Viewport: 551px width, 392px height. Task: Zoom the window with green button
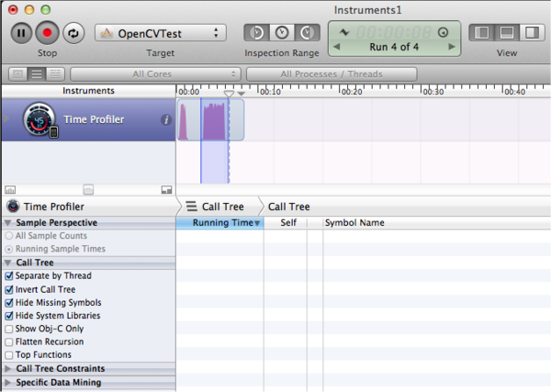46,9
